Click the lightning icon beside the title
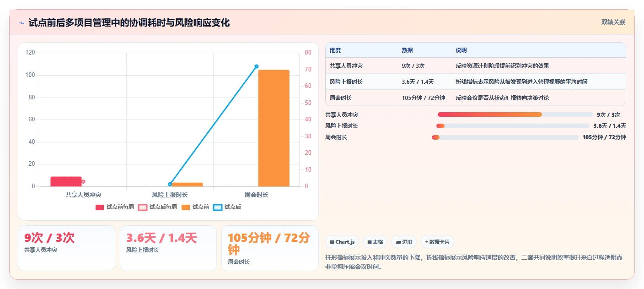Screen dimensions: 644x289 point(21,22)
